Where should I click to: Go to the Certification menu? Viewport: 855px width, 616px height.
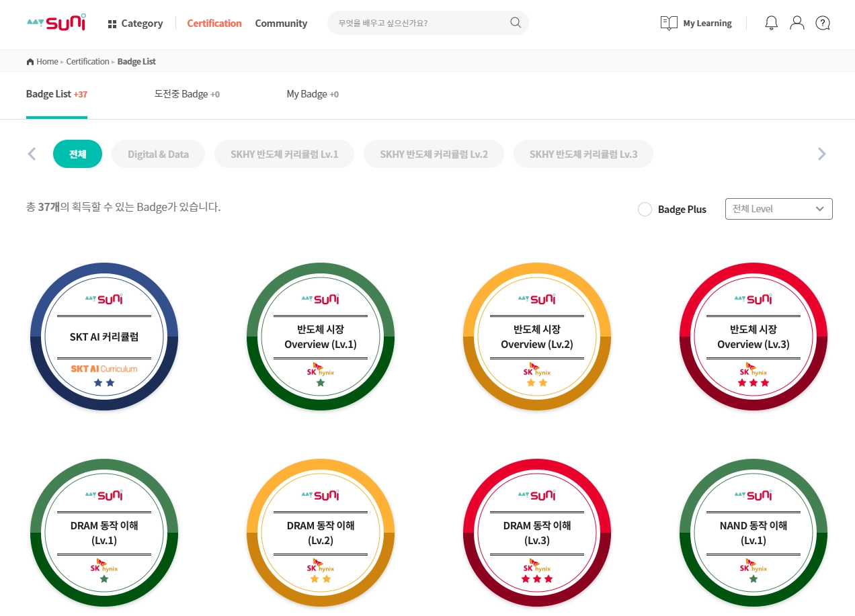214,24
